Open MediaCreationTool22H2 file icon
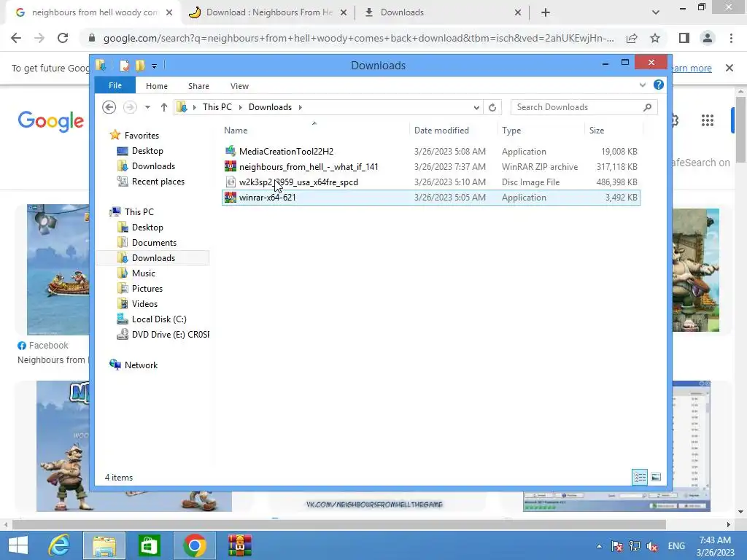The image size is (747, 560). [x=231, y=152]
